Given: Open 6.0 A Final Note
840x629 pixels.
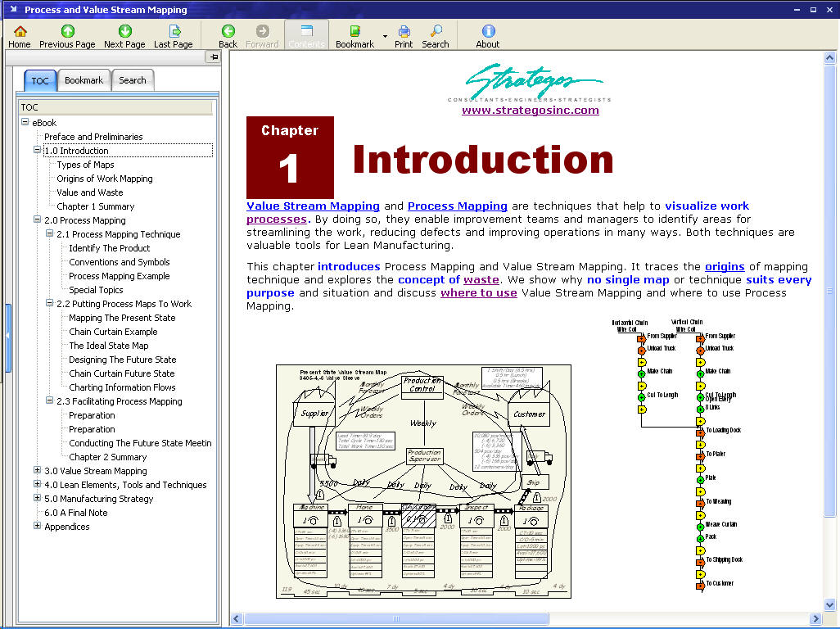Looking at the screenshot, I should click(75, 513).
